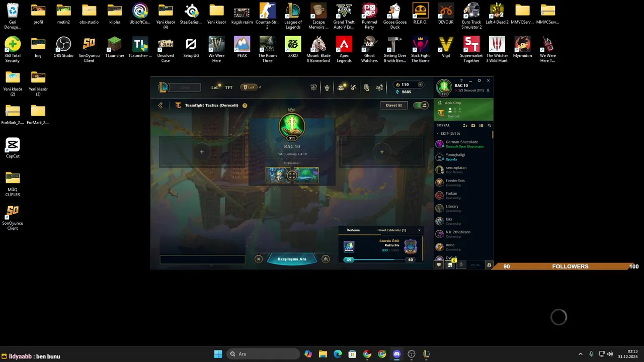This screenshot has width=644, height=362.
Task: Open the chat bubble icon at client bottom
Action: tap(439, 265)
